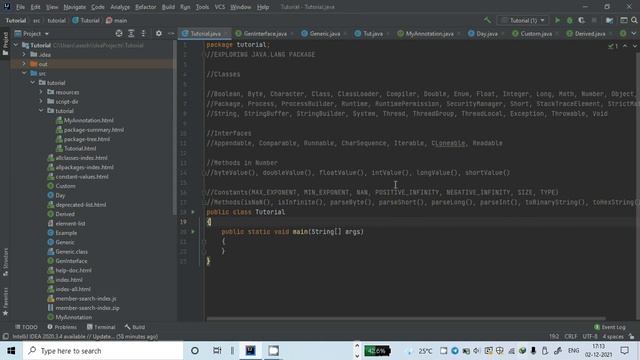Open the Problems tool window
640x360 pixels.
[62, 327]
